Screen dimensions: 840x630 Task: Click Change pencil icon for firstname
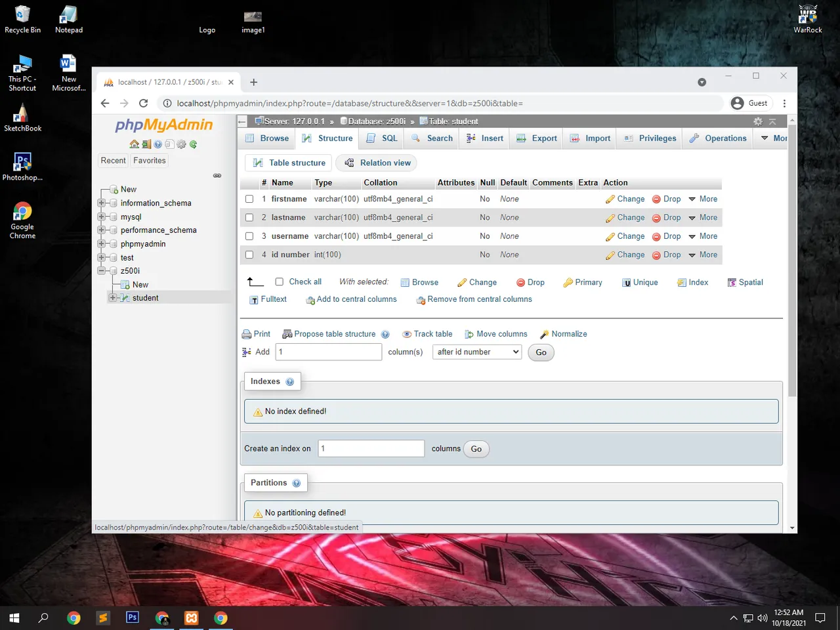[610, 199]
